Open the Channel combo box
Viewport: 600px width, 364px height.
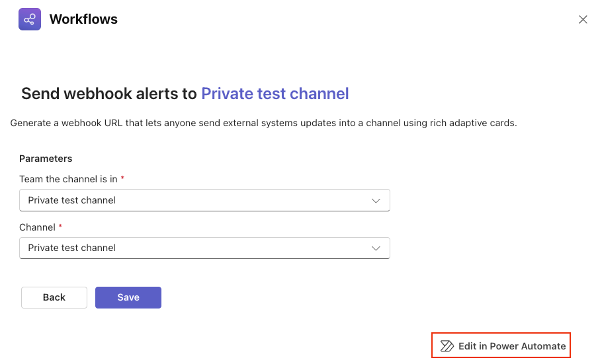pos(198,248)
